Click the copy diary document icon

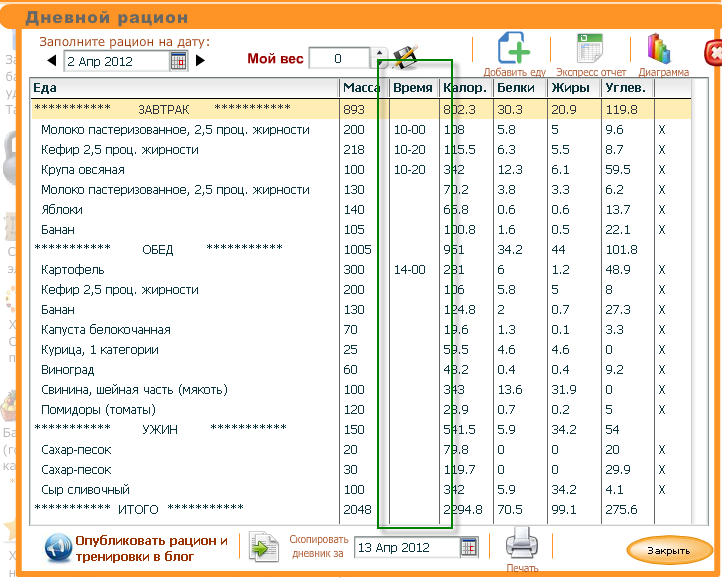pyautogui.click(x=264, y=548)
